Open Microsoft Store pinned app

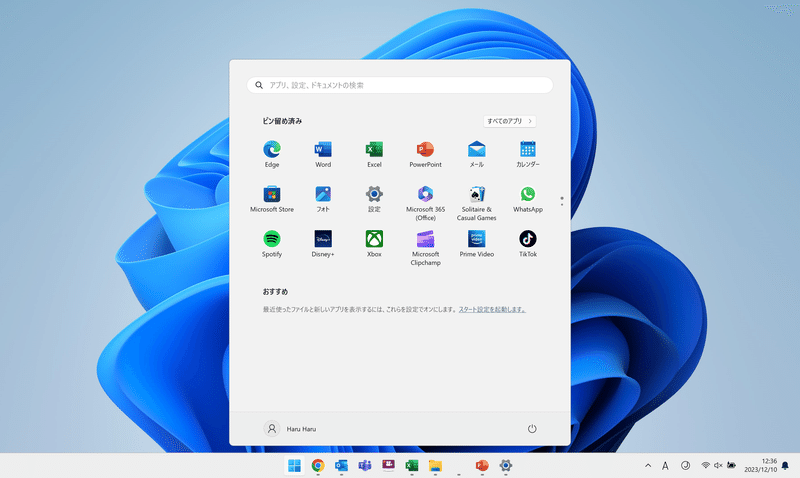click(x=271, y=199)
